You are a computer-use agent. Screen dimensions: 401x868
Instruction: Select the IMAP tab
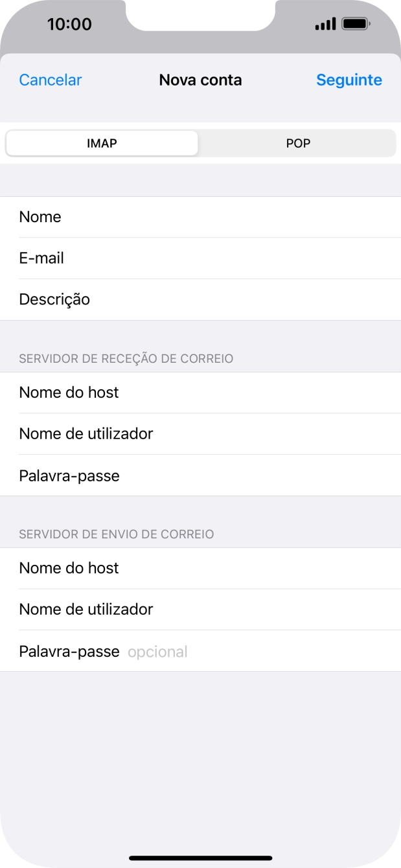tap(101, 143)
